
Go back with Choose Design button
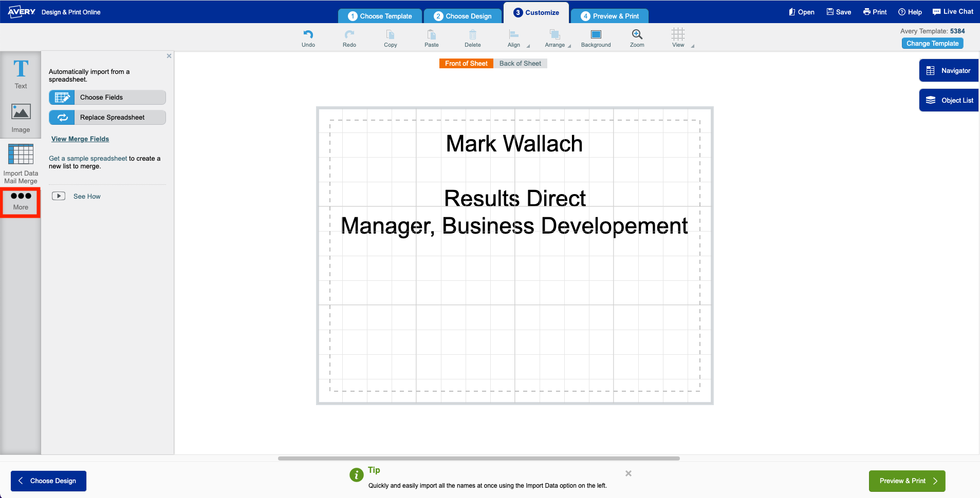pyautogui.click(x=48, y=481)
